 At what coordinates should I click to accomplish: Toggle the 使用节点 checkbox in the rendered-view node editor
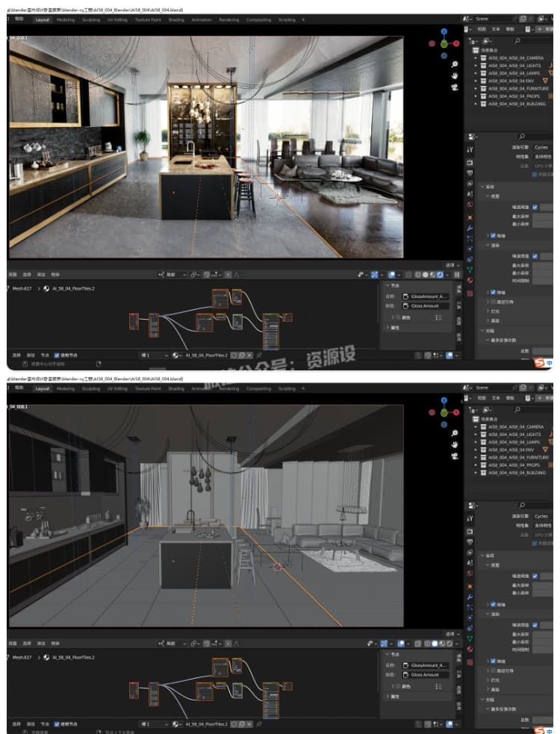[x=57, y=355]
